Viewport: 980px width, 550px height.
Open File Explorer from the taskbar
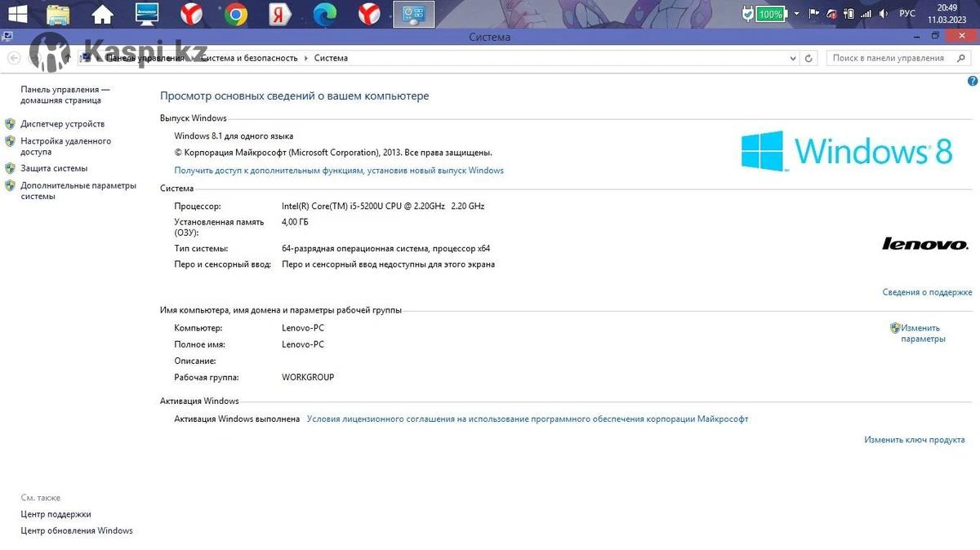(x=58, y=14)
